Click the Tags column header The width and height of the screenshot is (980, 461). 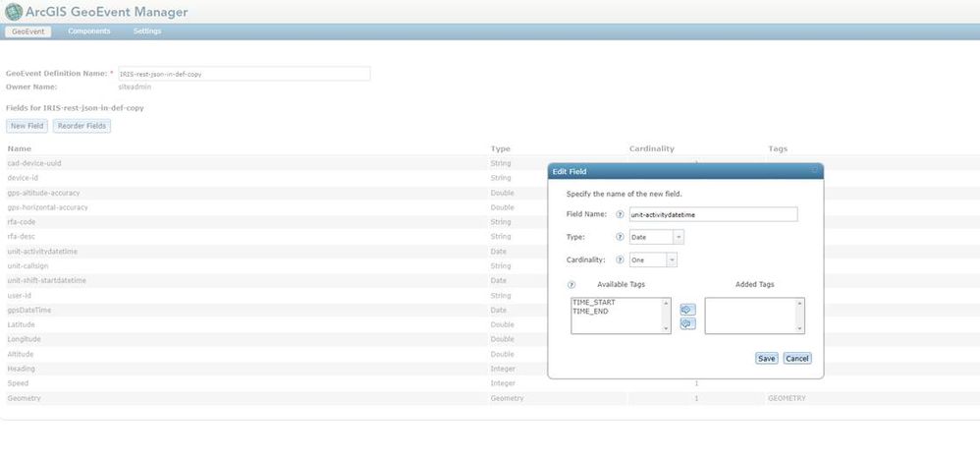click(x=778, y=148)
